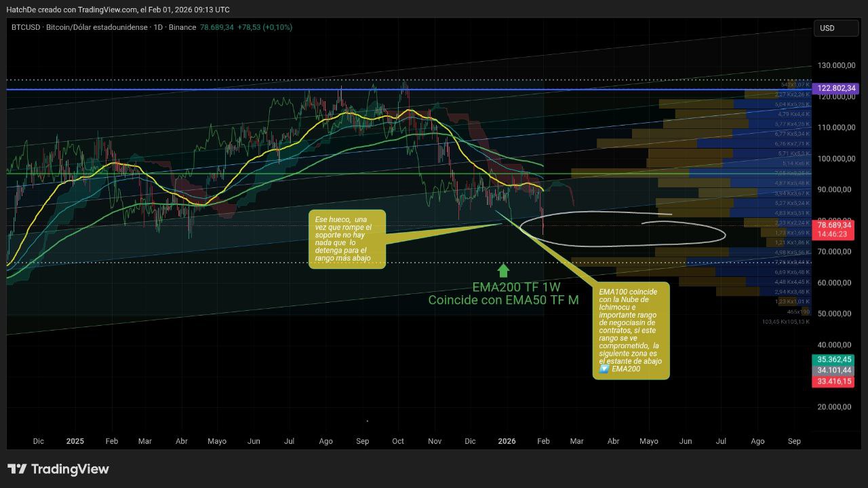Click the green up arrow marker
The width and height of the screenshot is (868, 488).
click(503, 270)
